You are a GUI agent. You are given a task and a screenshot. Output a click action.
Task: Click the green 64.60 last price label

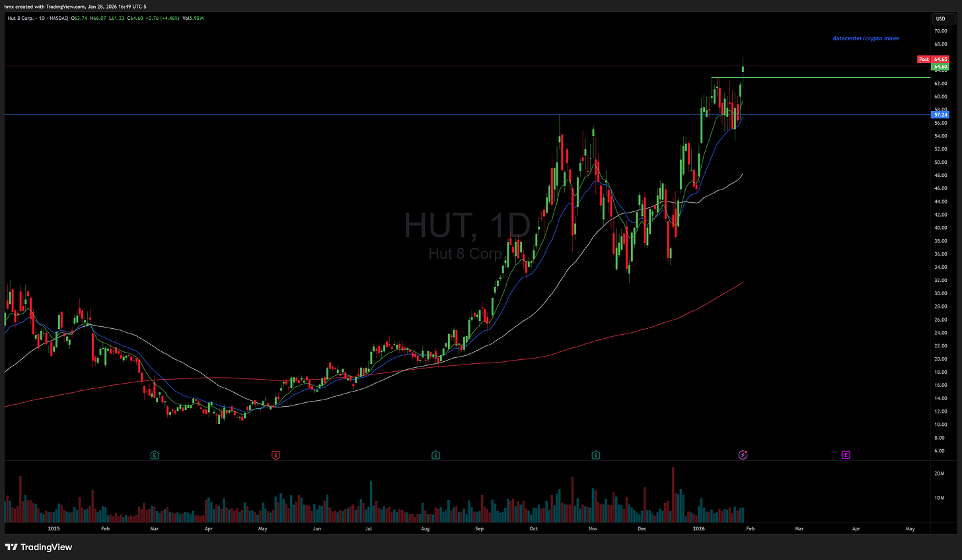click(x=940, y=67)
